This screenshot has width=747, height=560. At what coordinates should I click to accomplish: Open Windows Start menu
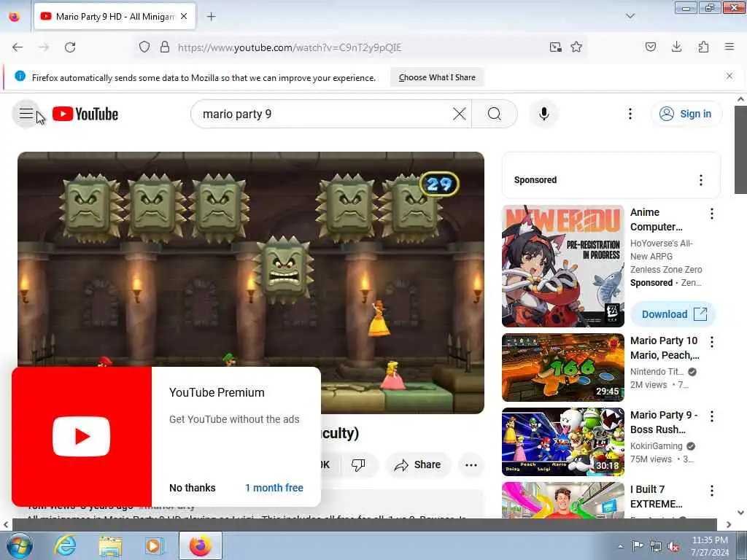coord(20,545)
